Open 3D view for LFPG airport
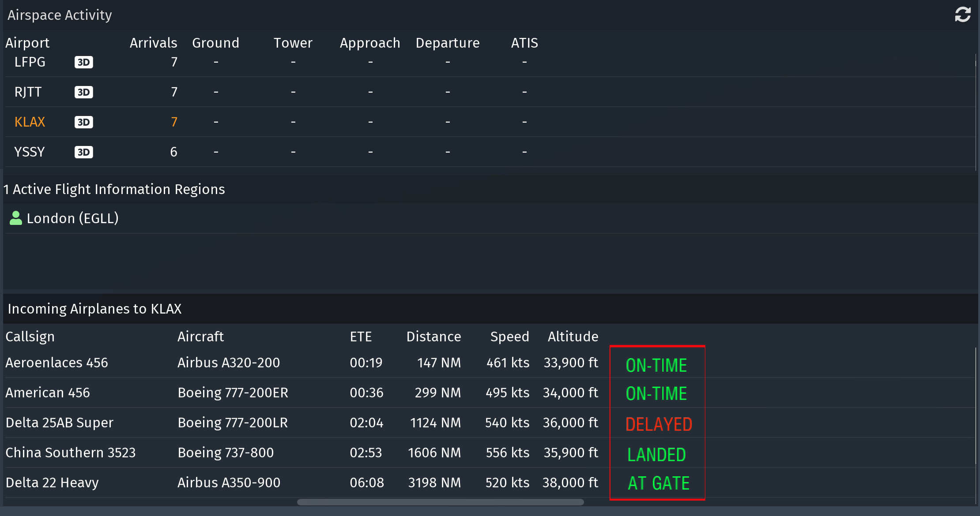 click(x=83, y=62)
